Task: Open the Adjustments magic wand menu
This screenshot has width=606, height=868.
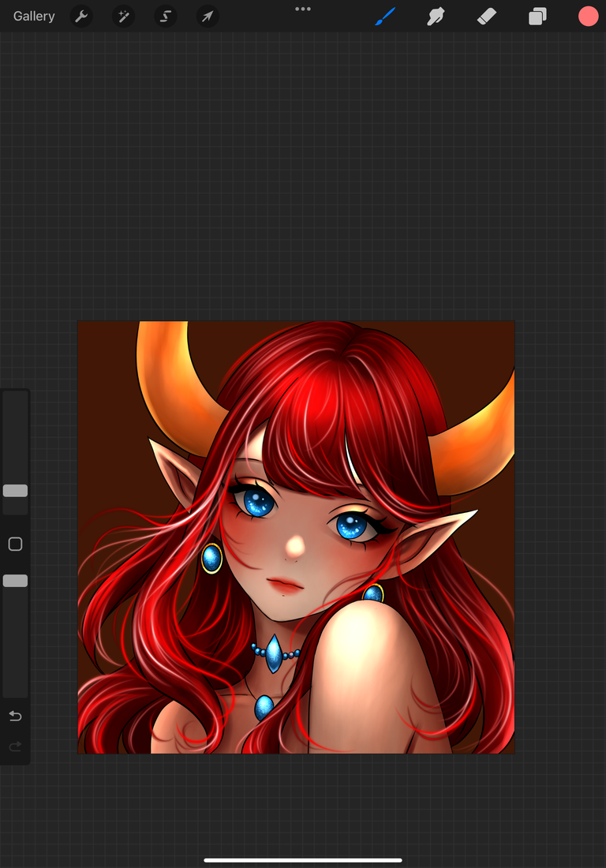Action: 123,16
